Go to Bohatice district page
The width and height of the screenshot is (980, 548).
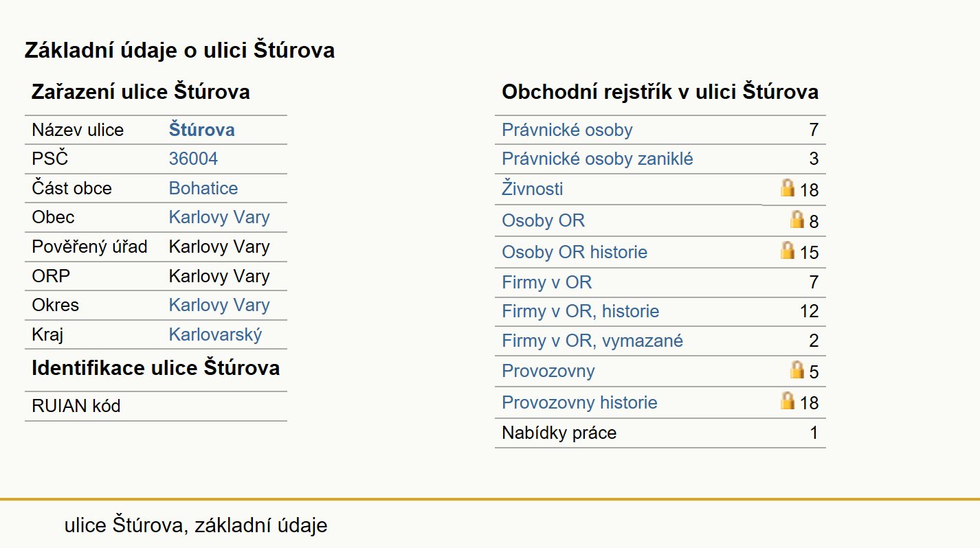point(203,188)
